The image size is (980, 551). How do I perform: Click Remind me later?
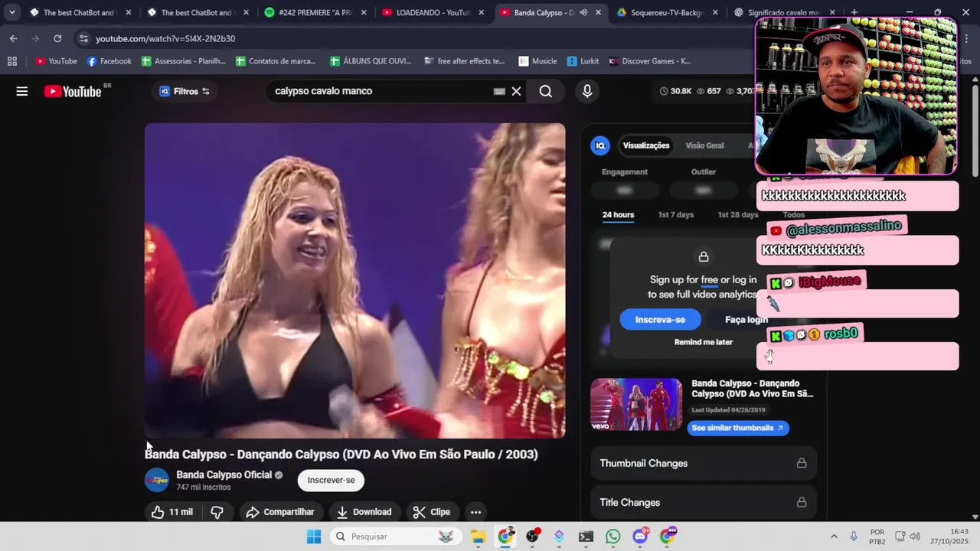coord(704,342)
